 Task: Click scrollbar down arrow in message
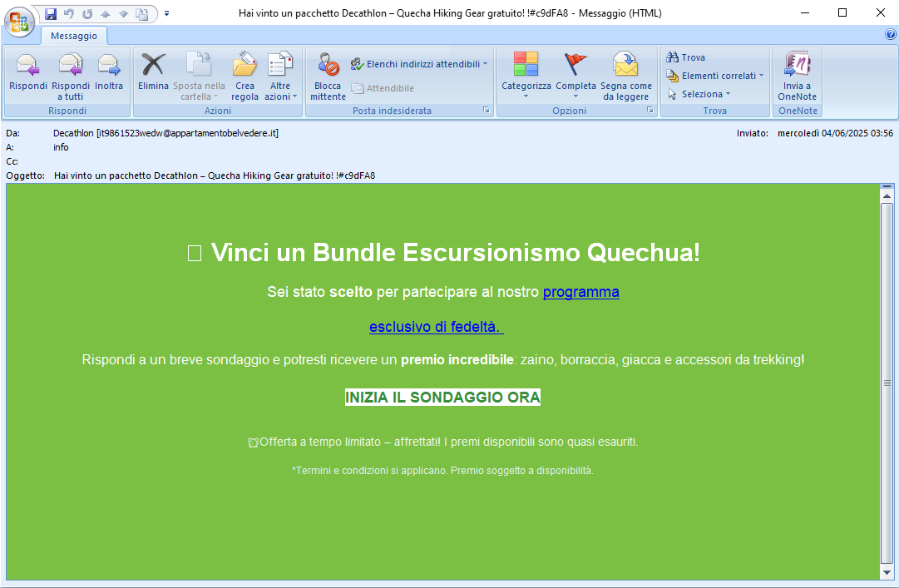click(x=887, y=572)
